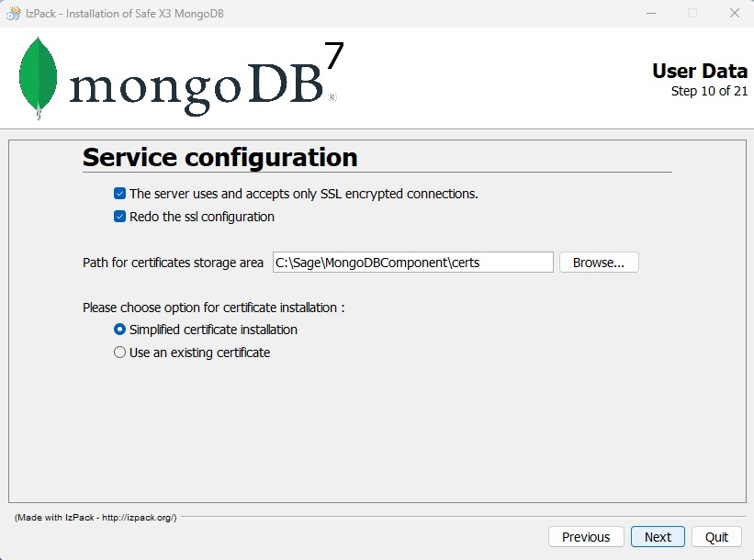Uncheck SSL encrypted connections only option
Screen dimensions: 754x560
[118, 194]
